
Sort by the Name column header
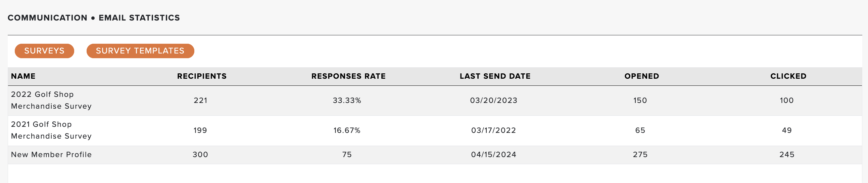(23, 76)
